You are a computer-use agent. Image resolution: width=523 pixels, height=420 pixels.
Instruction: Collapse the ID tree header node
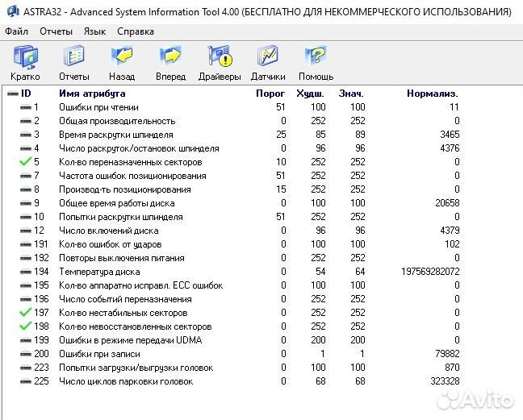(x=12, y=94)
